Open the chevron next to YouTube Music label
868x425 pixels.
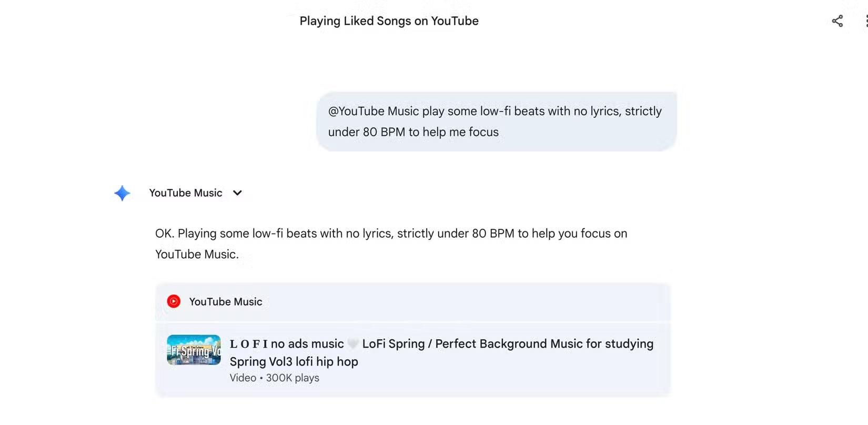click(237, 193)
